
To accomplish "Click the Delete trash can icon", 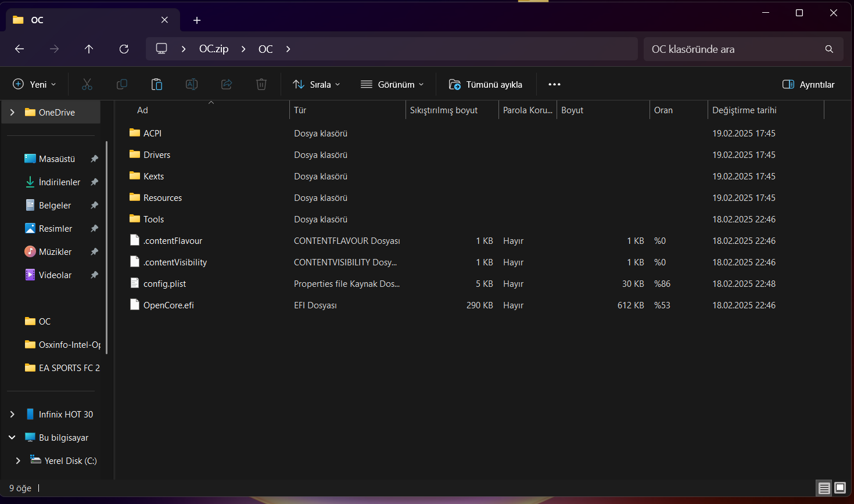I will pyautogui.click(x=261, y=84).
